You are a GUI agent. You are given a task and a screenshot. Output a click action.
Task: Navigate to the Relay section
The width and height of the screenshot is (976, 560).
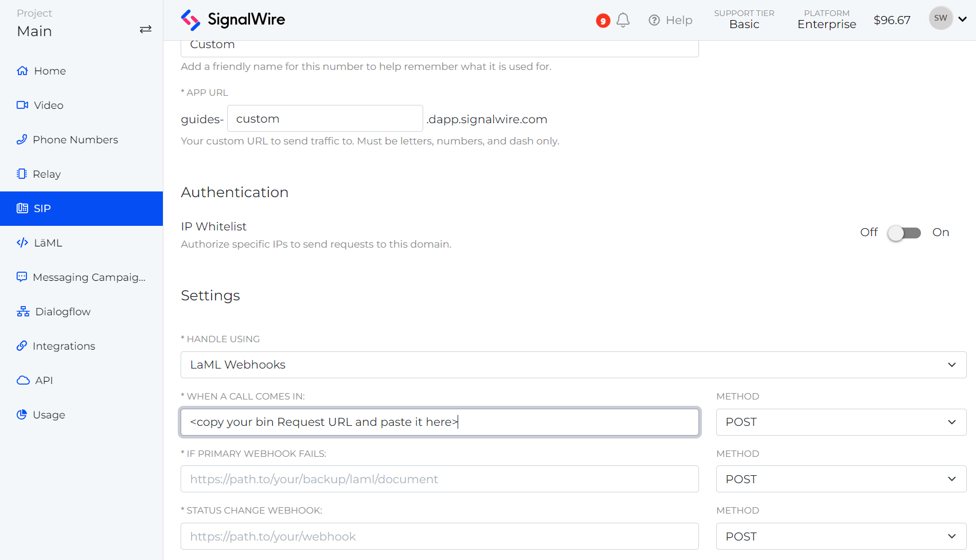[x=46, y=174]
